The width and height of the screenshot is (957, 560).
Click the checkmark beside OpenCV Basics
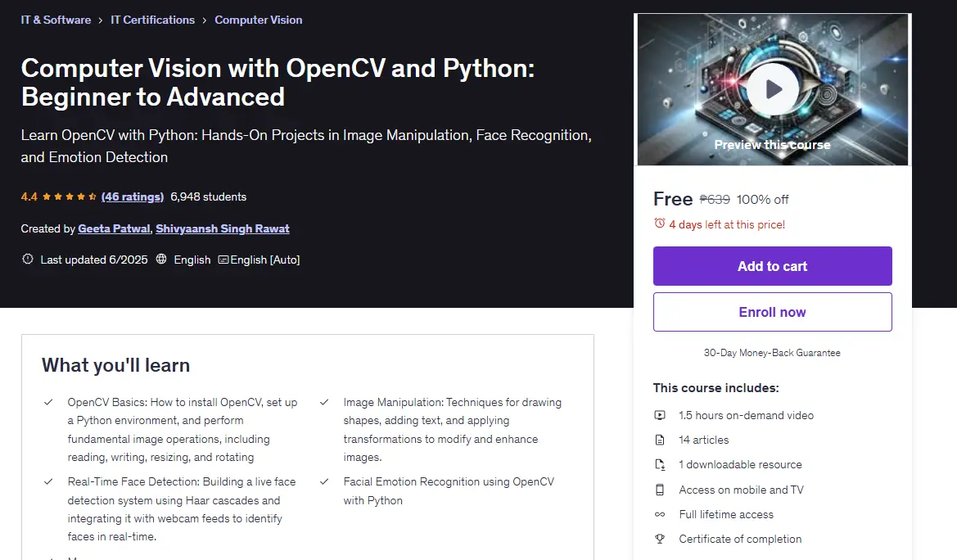point(48,403)
